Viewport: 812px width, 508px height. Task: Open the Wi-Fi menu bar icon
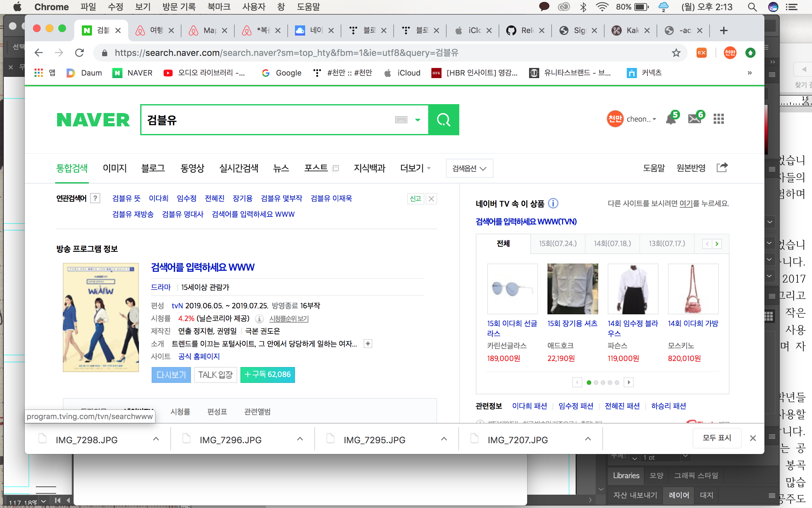pyautogui.click(x=602, y=7)
